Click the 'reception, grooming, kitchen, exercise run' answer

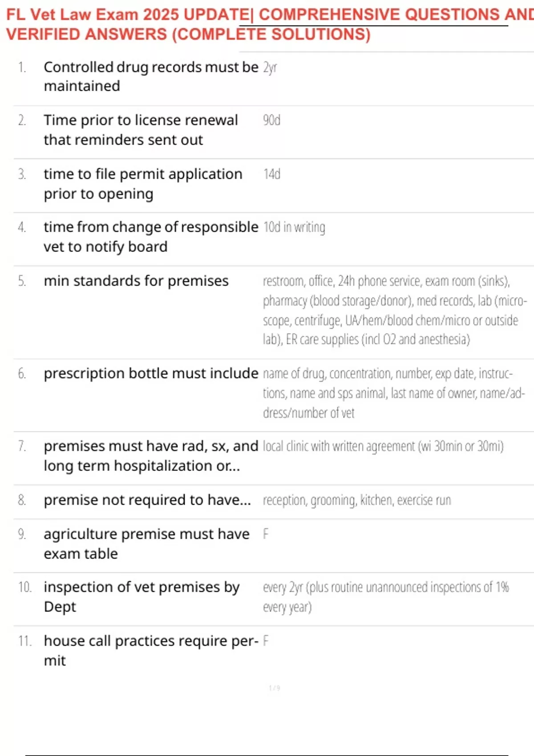coord(356,501)
